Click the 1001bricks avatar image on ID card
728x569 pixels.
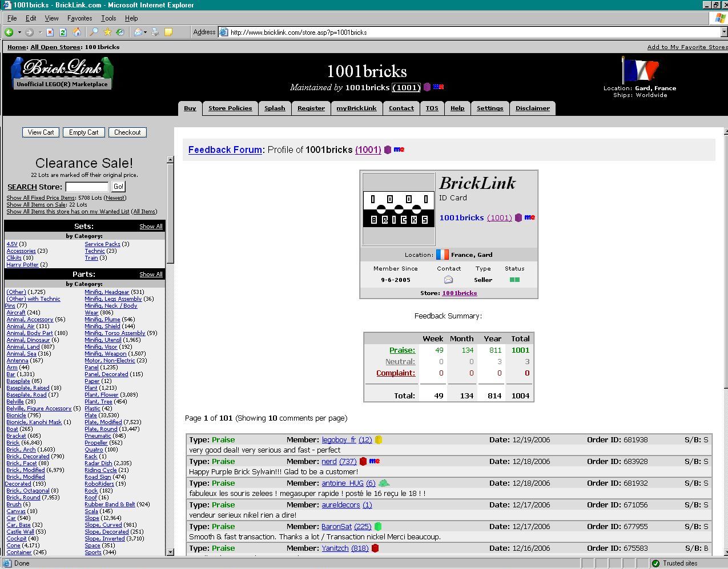tap(399, 209)
